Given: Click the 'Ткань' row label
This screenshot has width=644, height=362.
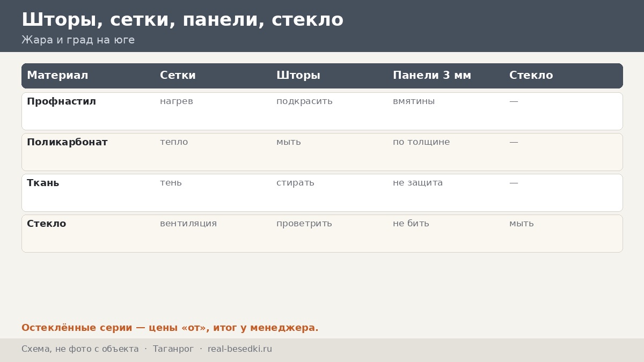Looking at the screenshot, I should pos(43,183).
